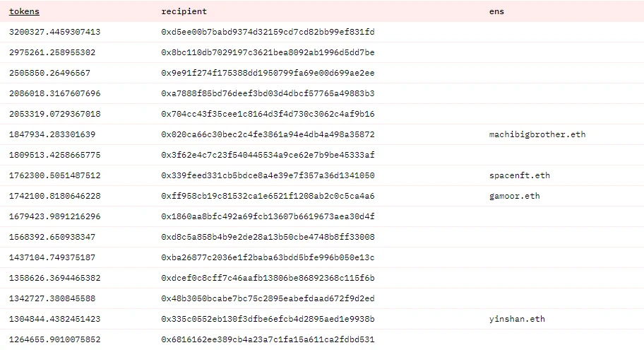The image size is (644, 350).
Task: Open the gamoor.eth ENS name
Action: (x=514, y=196)
